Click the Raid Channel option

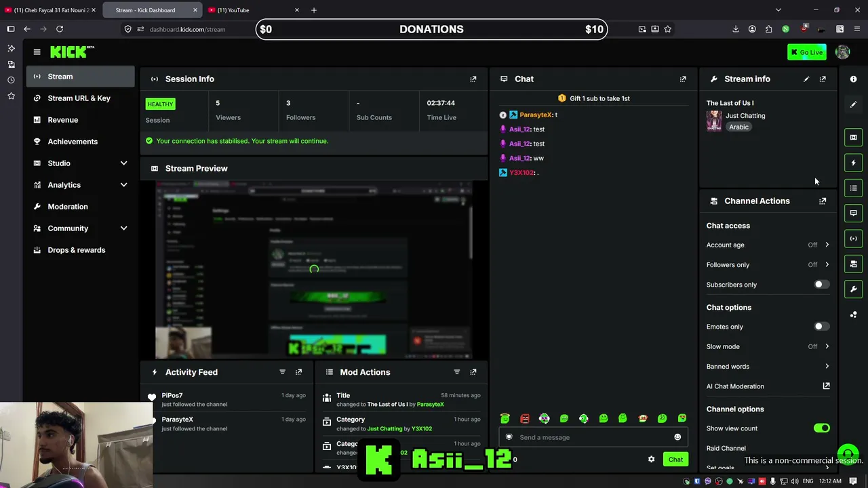pos(726,448)
